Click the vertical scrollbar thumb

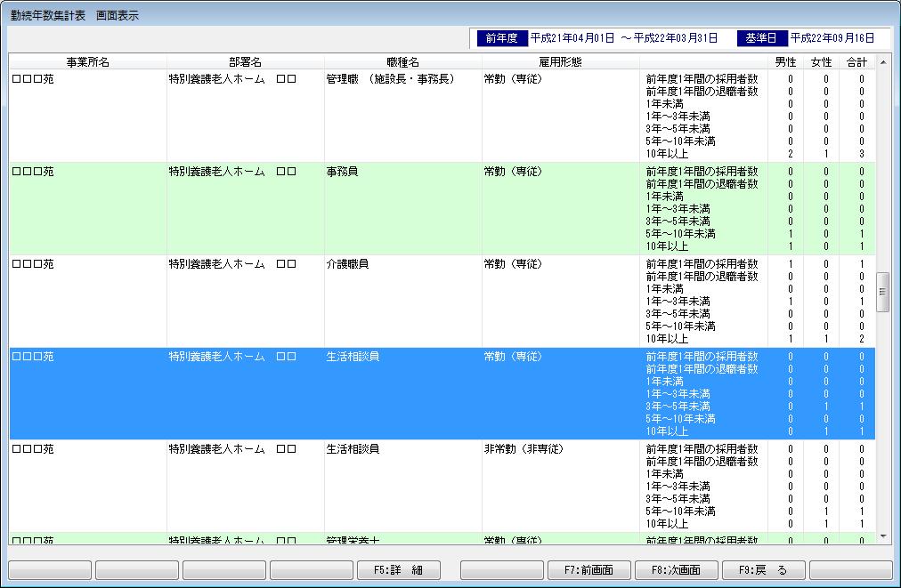pyautogui.click(x=883, y=292)
